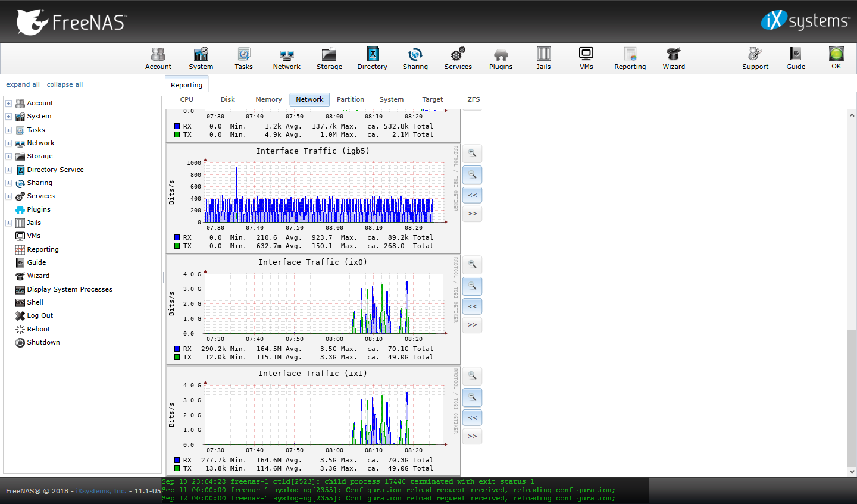Expand the Tasks node in the sidebar tree
The width and height of the screenshot is (857, 504).
click(9, 130)
